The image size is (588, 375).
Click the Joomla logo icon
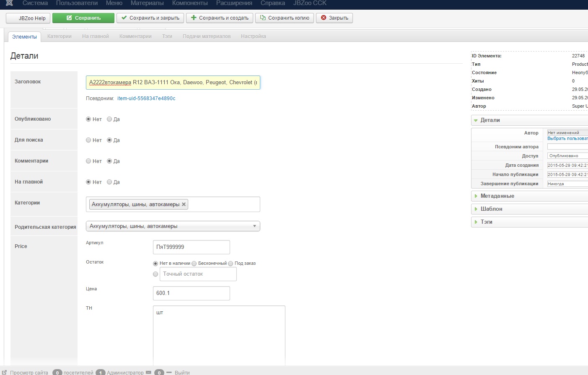tap(9, 3)
